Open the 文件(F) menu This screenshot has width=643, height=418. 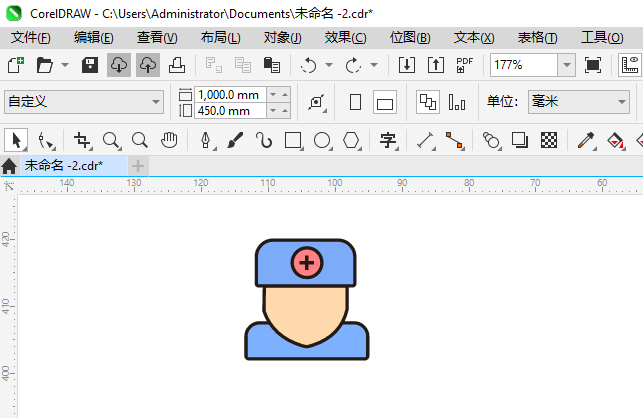click(x=30, y=38)
